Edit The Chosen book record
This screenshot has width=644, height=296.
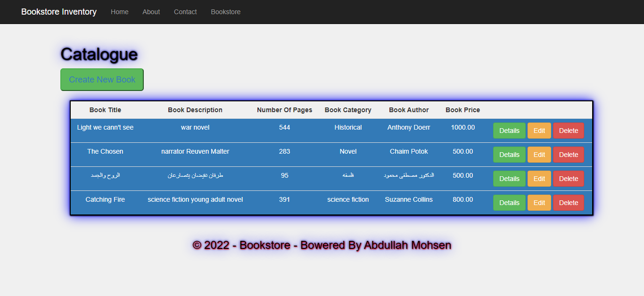[539, 154]
